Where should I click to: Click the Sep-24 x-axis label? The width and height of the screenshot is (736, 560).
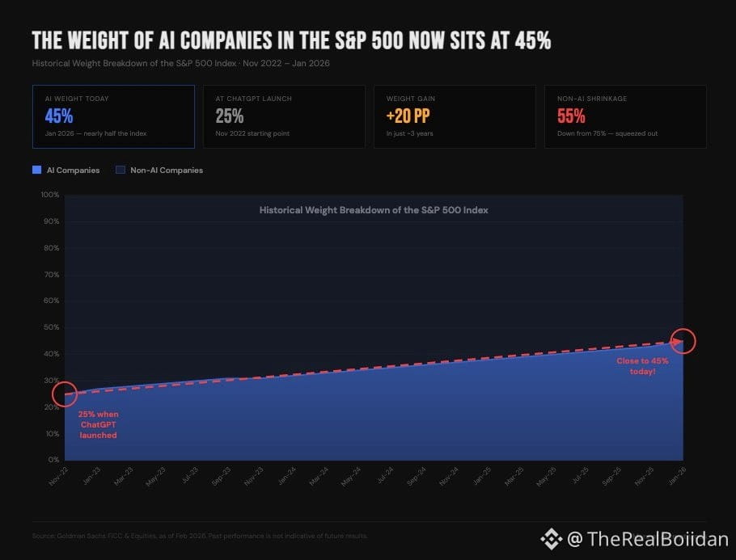417,477
